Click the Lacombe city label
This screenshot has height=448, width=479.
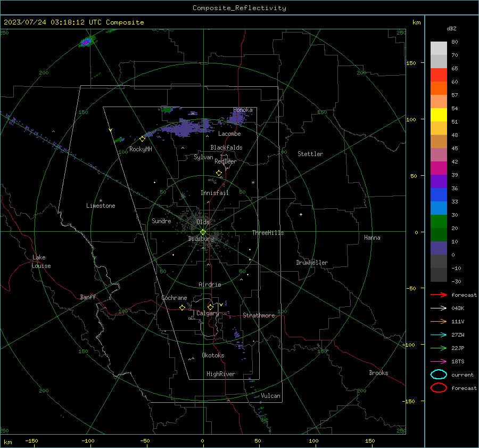(x=229, y=134)
